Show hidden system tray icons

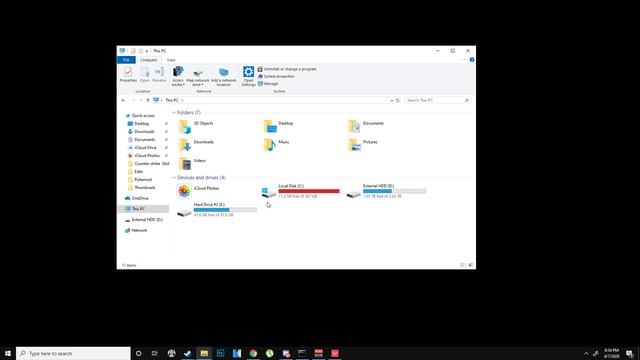[x=586, y=353]
